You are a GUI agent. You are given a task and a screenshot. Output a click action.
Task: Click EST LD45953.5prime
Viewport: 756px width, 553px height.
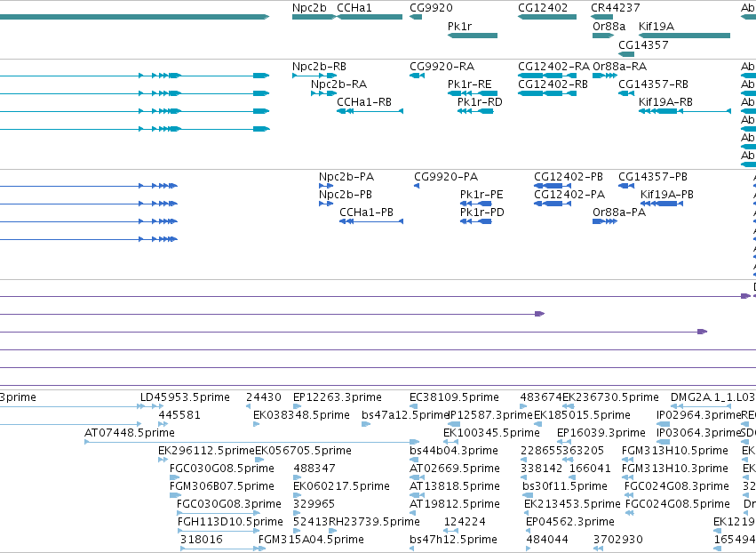tap(185, 397)
